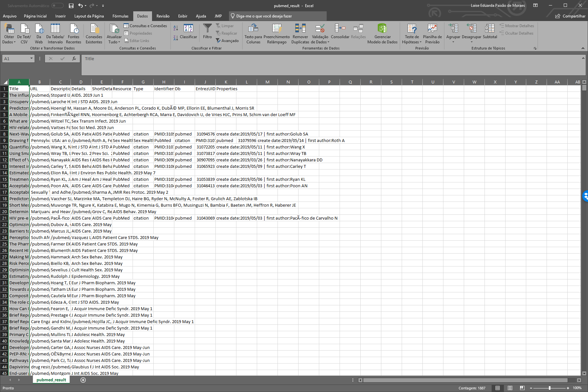The image size is (588, 392).
Task: Select pubmed_result sheet tab
Action: pyautogui.click(x=51, y=380)
